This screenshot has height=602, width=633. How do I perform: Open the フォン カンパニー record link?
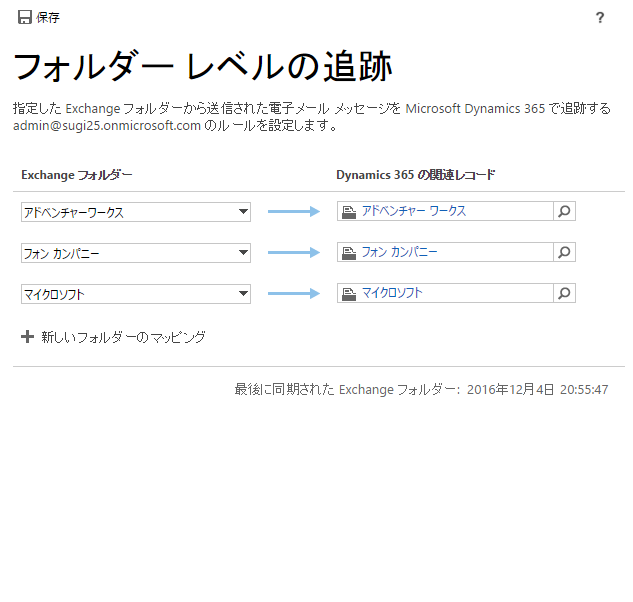tap(399, 252)
